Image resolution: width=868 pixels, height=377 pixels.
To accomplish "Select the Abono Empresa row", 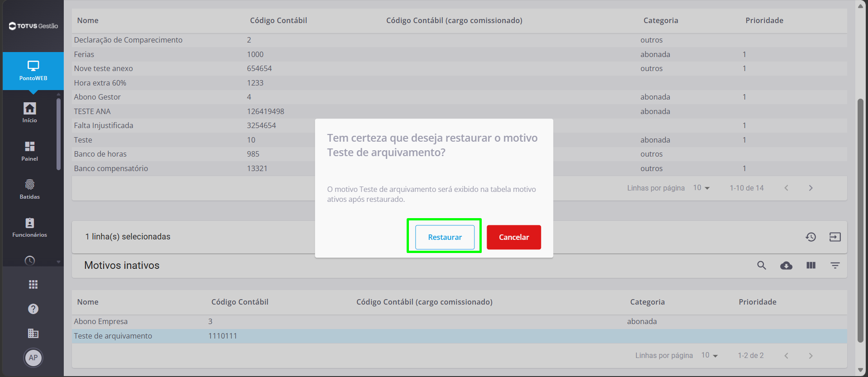I will (459, 321).
